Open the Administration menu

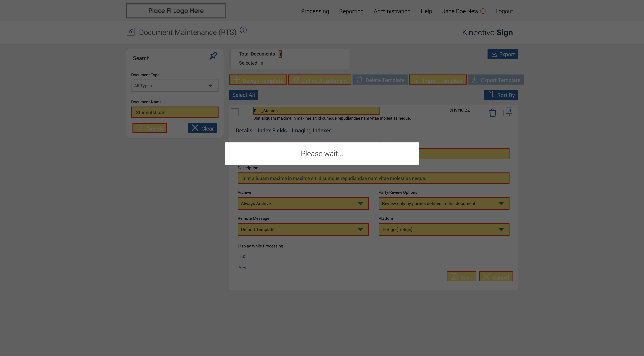pos(392,11)
